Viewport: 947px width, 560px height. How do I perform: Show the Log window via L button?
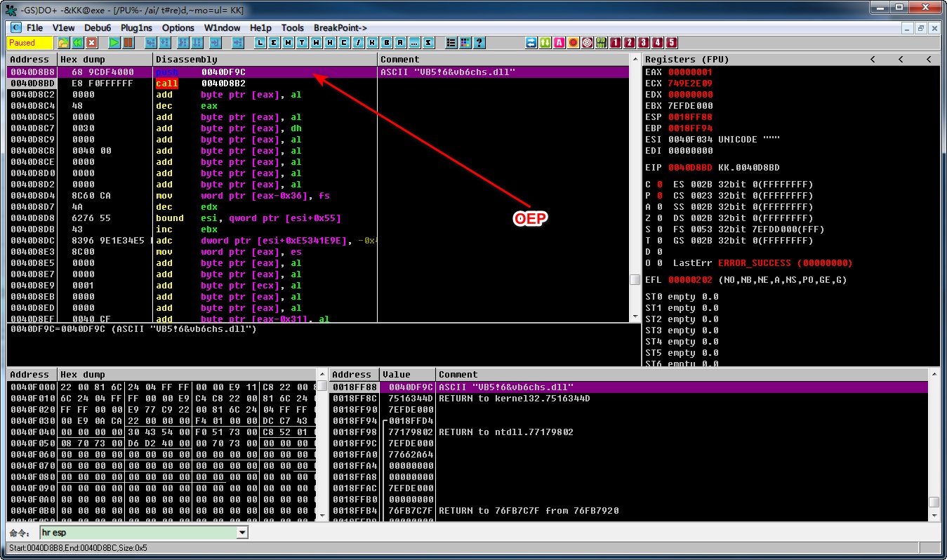coord(260,43)
